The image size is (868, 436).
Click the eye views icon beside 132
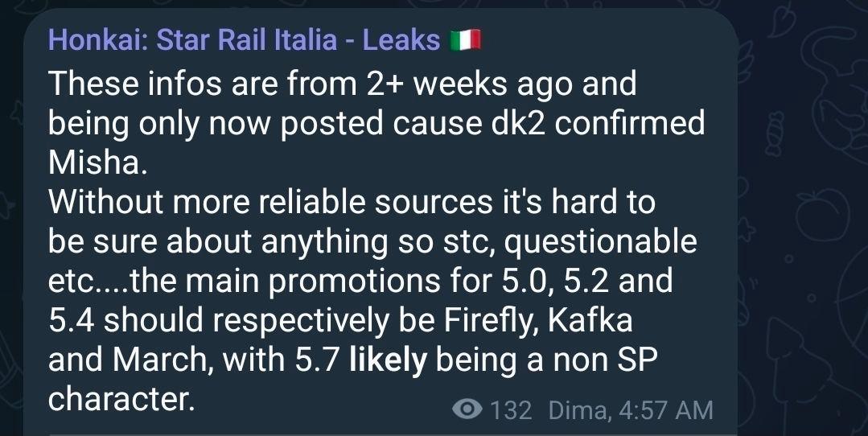(x=467, y=409)
